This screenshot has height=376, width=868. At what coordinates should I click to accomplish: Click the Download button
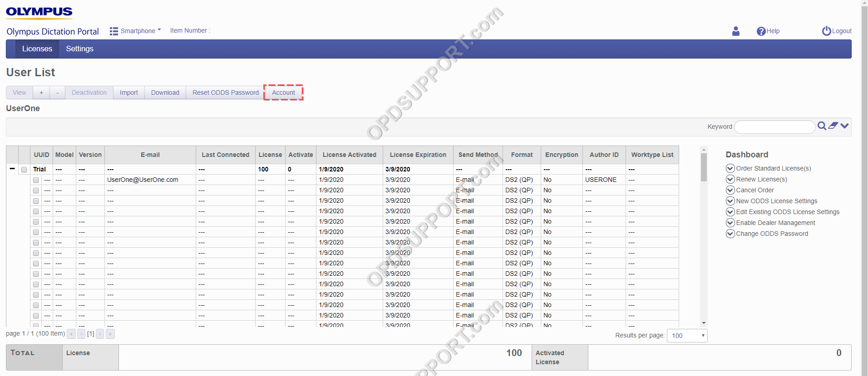(x=165, y=93)
